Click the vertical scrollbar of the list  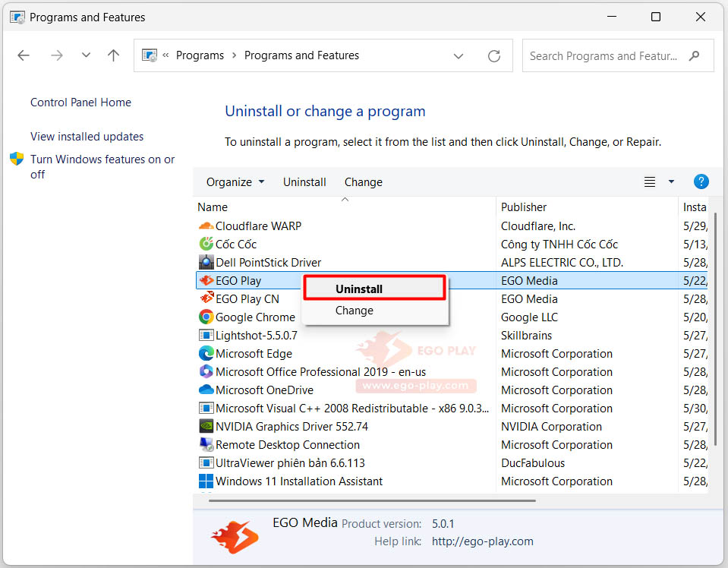tap(714, 330)
